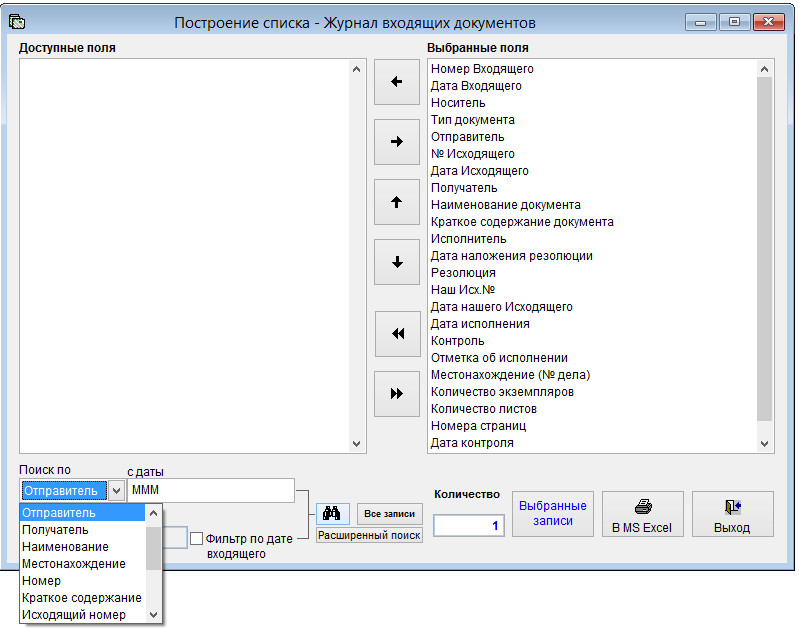Click the double right arrow button
This screenshot has height=628, width=799.
396,394
